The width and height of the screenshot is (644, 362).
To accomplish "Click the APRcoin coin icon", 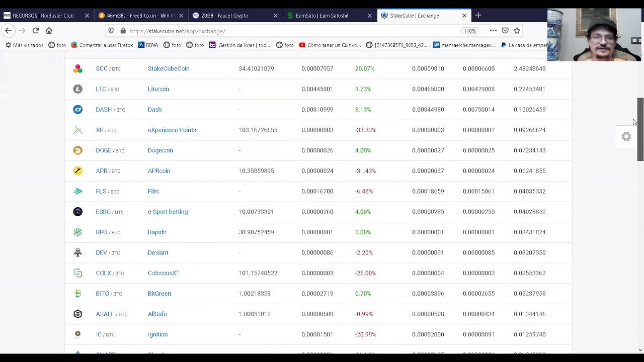I will (x=77, y=171).
